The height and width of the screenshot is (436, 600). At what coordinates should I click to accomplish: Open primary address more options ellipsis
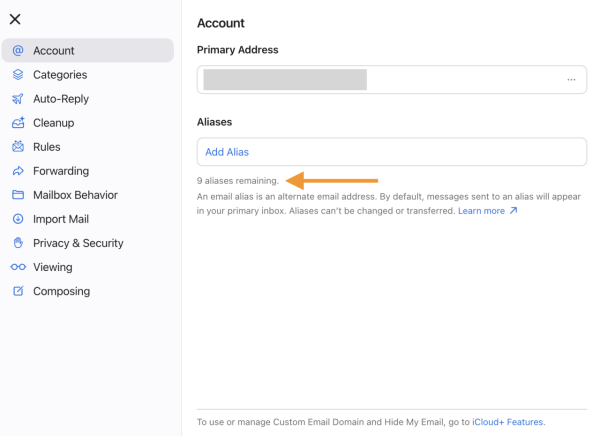coord(571,80)
